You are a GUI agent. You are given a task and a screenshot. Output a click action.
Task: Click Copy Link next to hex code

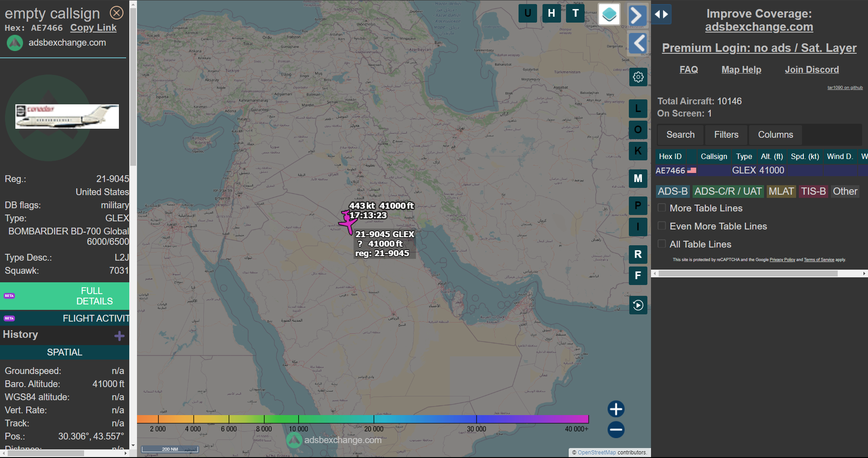tap(93, 28)
